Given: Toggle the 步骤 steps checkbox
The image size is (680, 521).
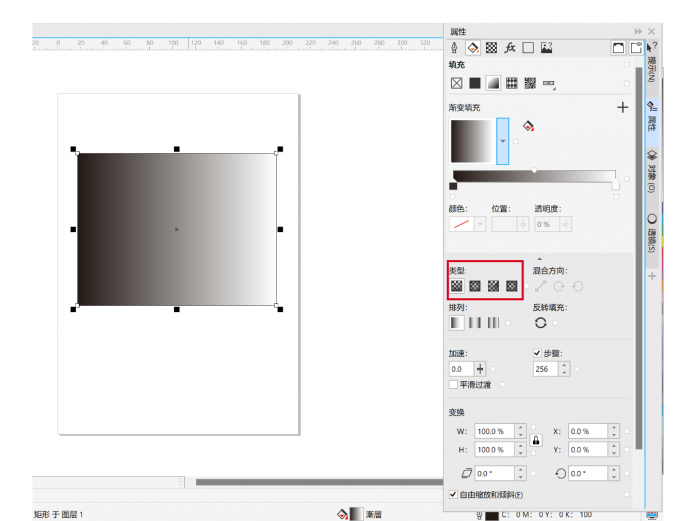Looking at the screenshot, I should coord(537,353).
